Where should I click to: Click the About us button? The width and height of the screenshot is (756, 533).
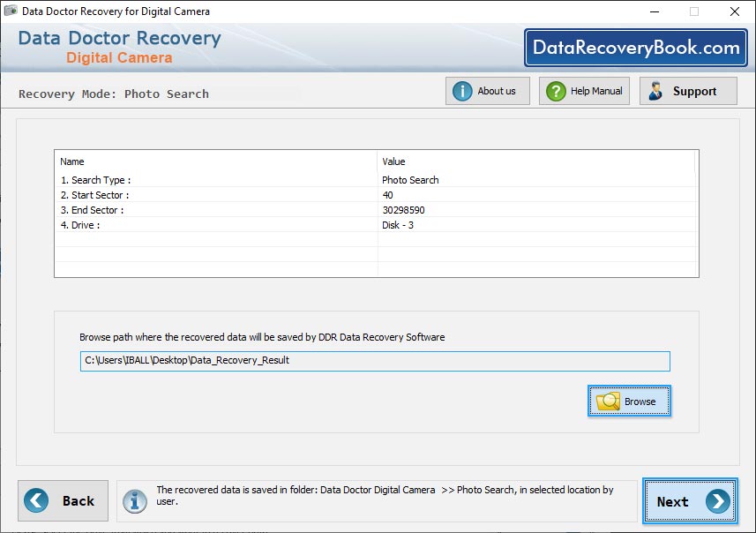click(487, 90)
